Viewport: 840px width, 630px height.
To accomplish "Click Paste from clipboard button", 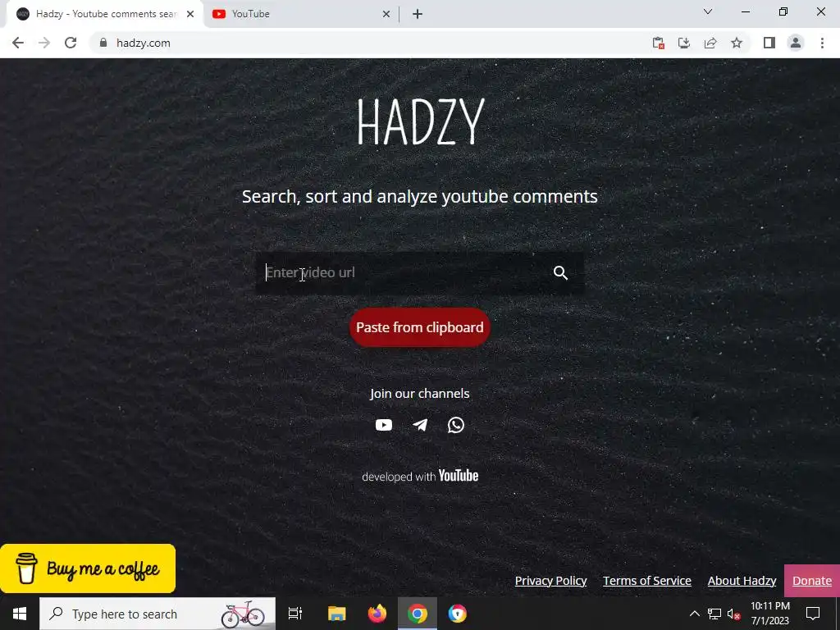I will pos(420,327).
